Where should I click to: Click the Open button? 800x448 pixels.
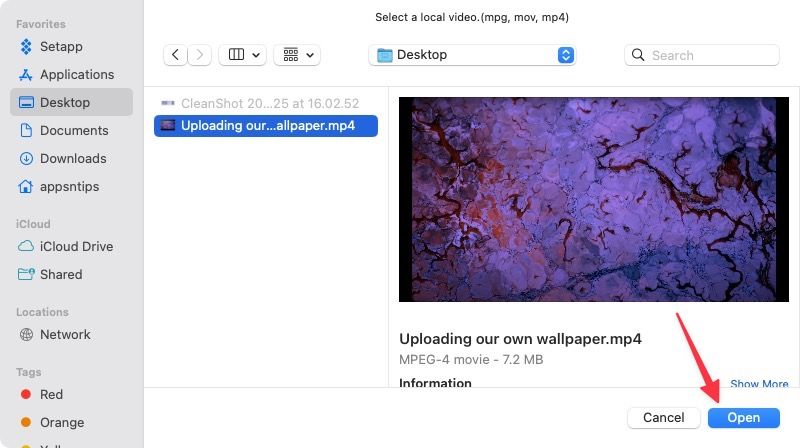(x=743, y=417)
